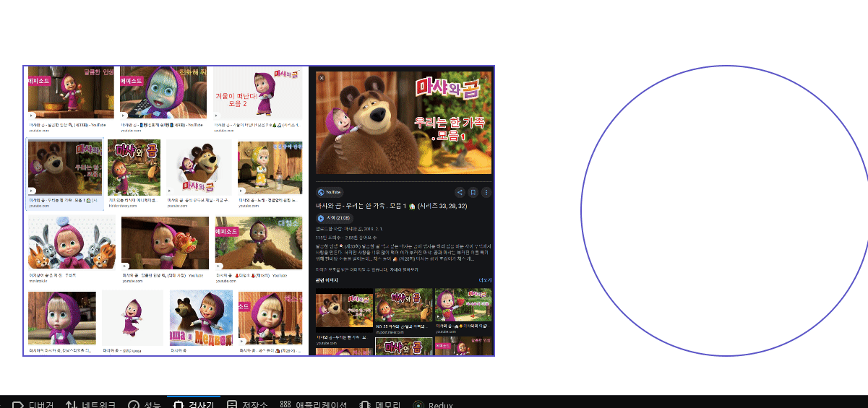
Task: Switch to the 저장소 devtools tab
Action: pyautogui.click(x=246, y=404)
